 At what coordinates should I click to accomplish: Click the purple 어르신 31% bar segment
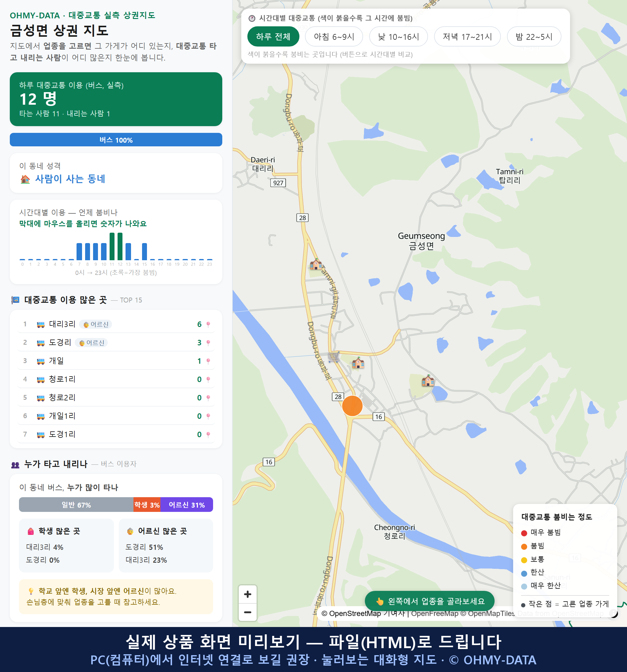pyautogui.click(x=186, y=505)
